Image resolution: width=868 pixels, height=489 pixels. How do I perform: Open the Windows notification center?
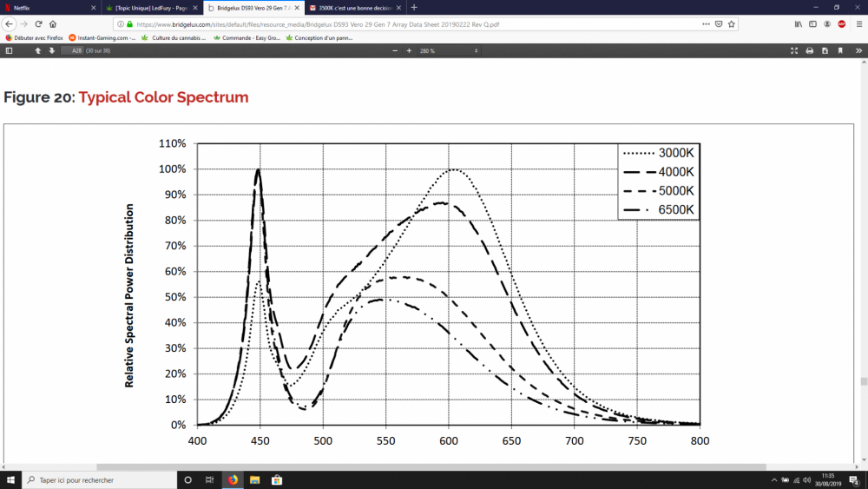coord(855,480)
